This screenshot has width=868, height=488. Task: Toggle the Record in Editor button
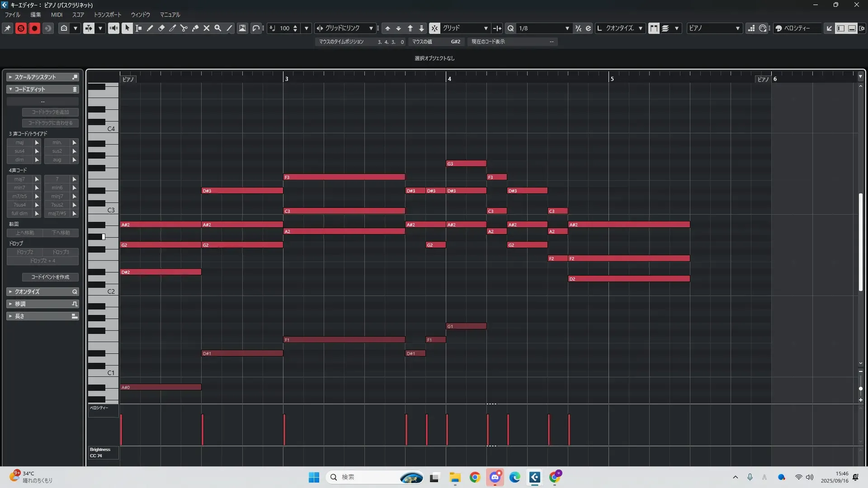[x=34, y=28]
